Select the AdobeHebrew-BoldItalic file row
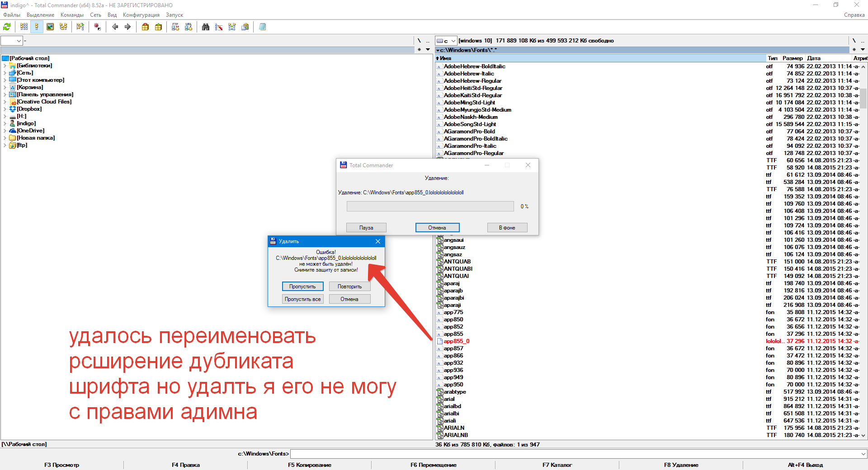The width and height of the screenshot is (868, 470). (x=647, y=66)
